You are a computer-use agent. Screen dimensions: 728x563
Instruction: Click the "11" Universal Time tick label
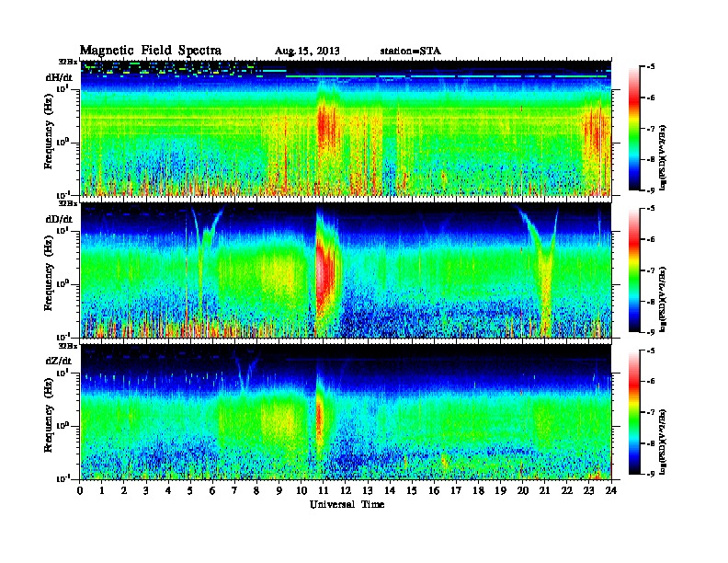coord(324,490)
